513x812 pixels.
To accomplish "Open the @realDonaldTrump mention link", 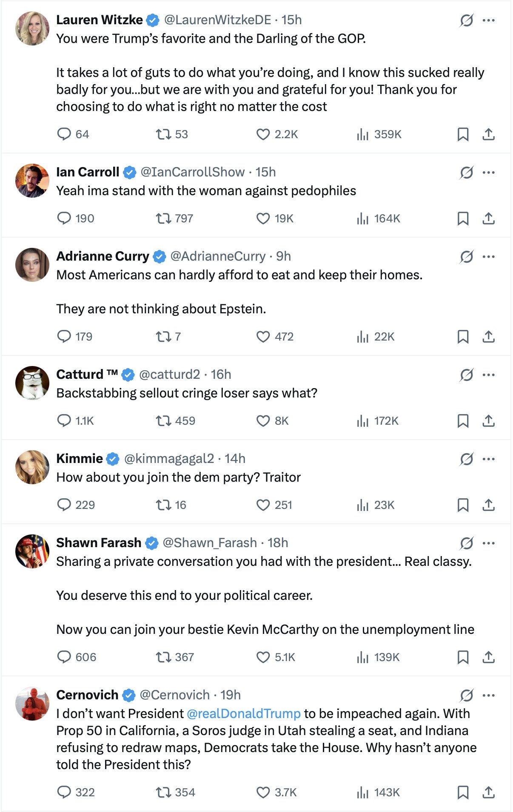I will pos(243,713).
